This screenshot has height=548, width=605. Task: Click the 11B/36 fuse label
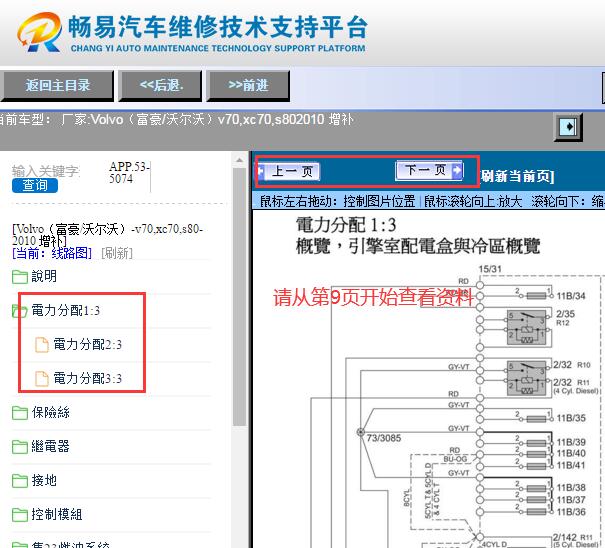click(x=571, y=512)
